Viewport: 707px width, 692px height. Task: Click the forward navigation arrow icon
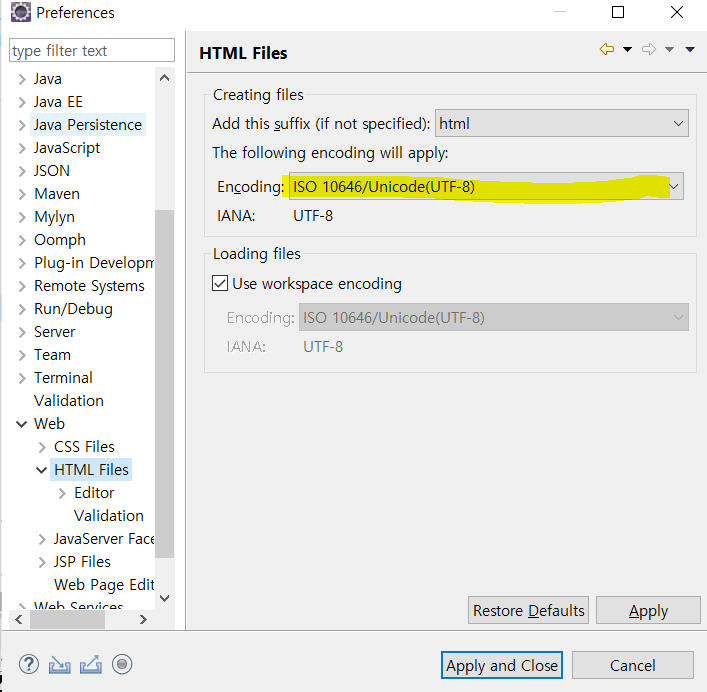649,49
